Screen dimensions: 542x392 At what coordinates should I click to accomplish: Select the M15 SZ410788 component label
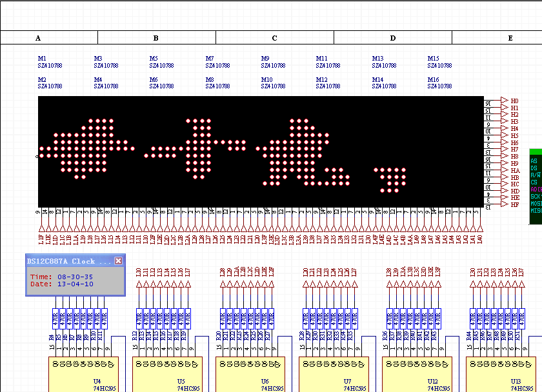(439, 62)
